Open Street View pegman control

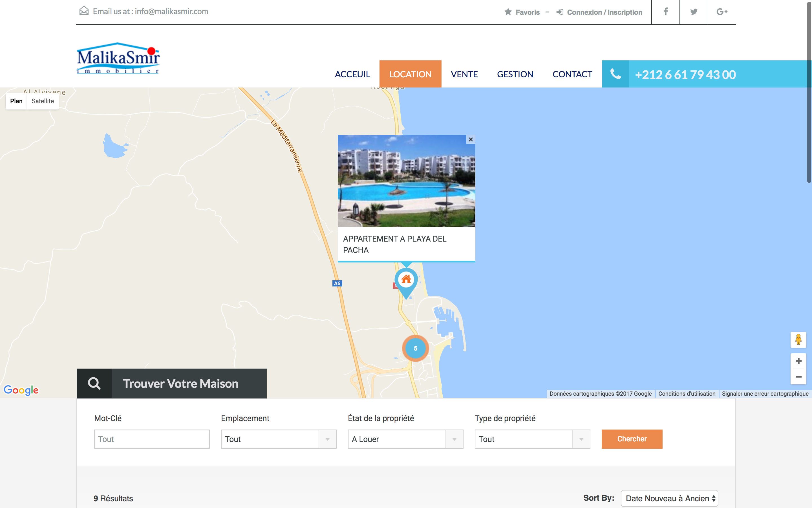(x=798, y=339)
